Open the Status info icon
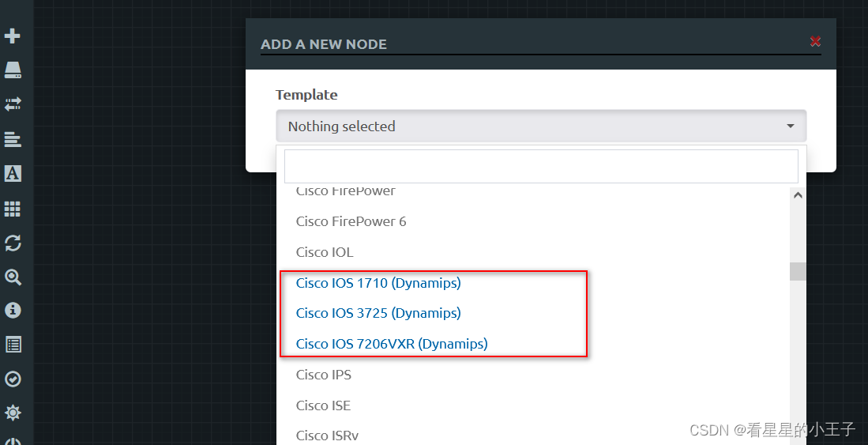This screenshot has width=868, height=445. tap(12, 311)
